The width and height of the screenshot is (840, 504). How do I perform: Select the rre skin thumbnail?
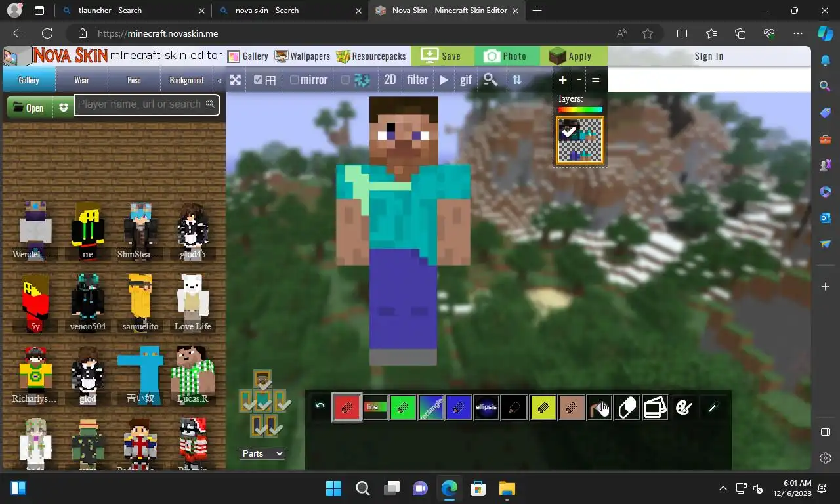[88, 230]
